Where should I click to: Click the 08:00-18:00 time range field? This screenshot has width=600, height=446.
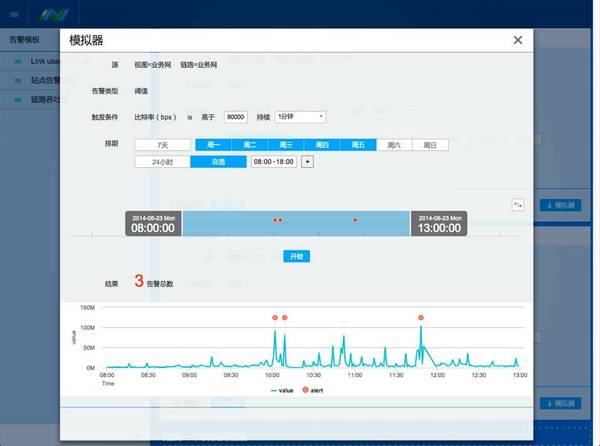(x=274, y=162)
